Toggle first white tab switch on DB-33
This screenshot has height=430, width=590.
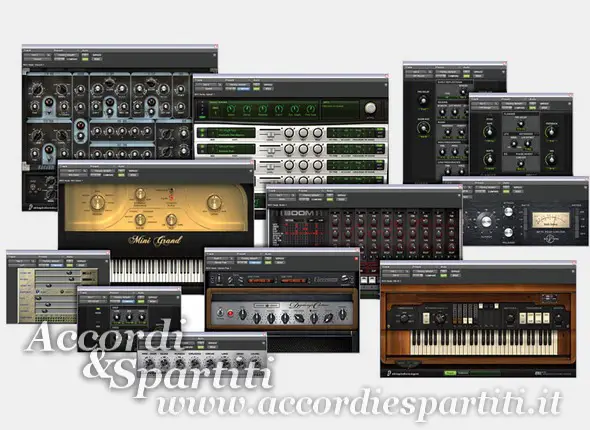426,318
